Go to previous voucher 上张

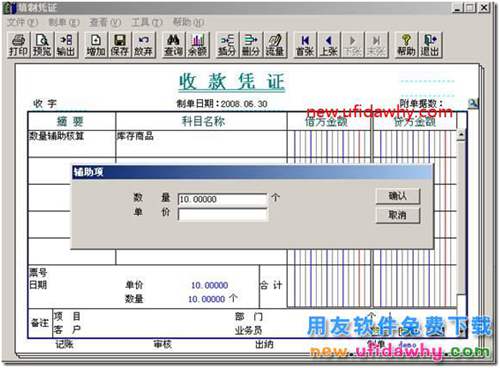click(x=329, y=45)
